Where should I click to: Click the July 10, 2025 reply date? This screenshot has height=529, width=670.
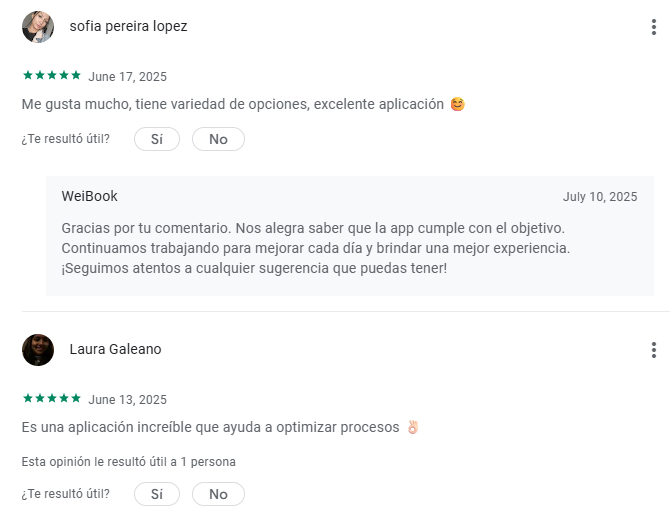click(x=600, y=197)
